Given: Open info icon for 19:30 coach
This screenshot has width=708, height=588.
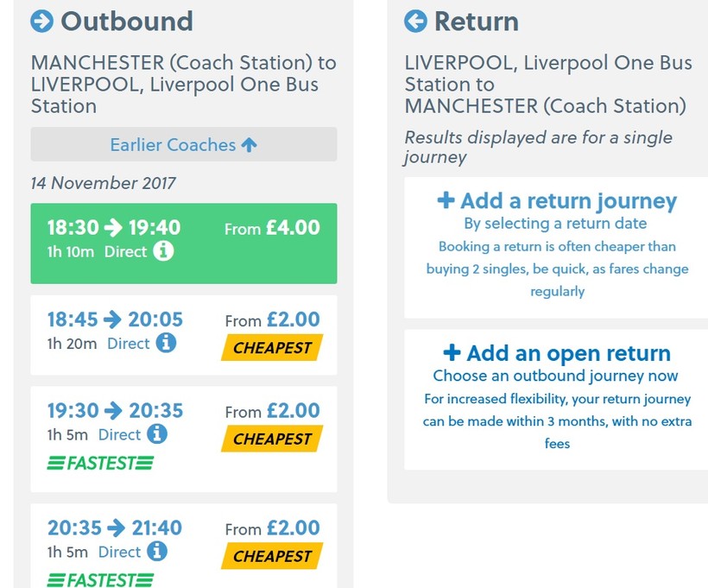Looking at the screenshot, I should click(156, 433).
